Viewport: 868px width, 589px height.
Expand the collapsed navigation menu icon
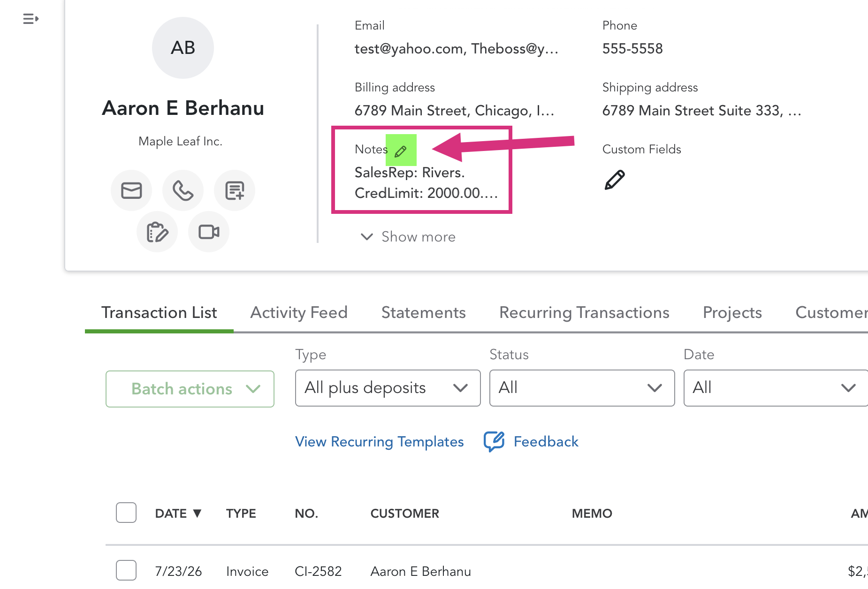point(30,19)
